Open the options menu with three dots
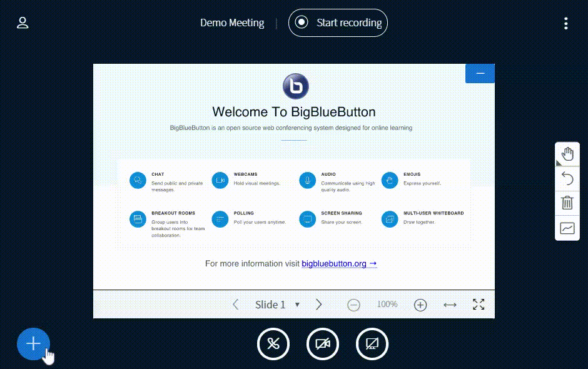Screen dimensions: 588x369 click(566, 23)
